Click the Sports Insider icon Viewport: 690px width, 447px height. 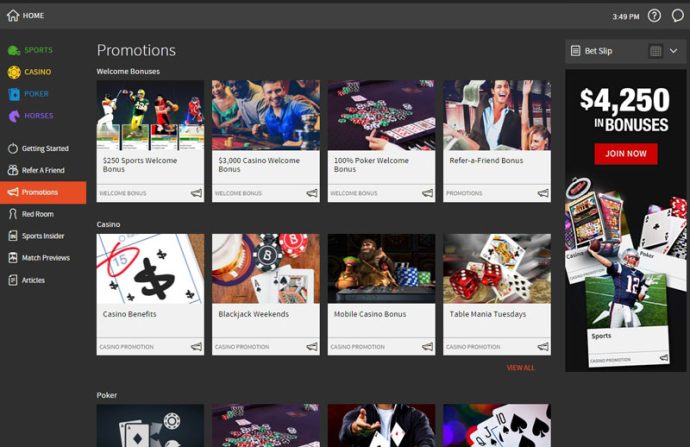13,236
